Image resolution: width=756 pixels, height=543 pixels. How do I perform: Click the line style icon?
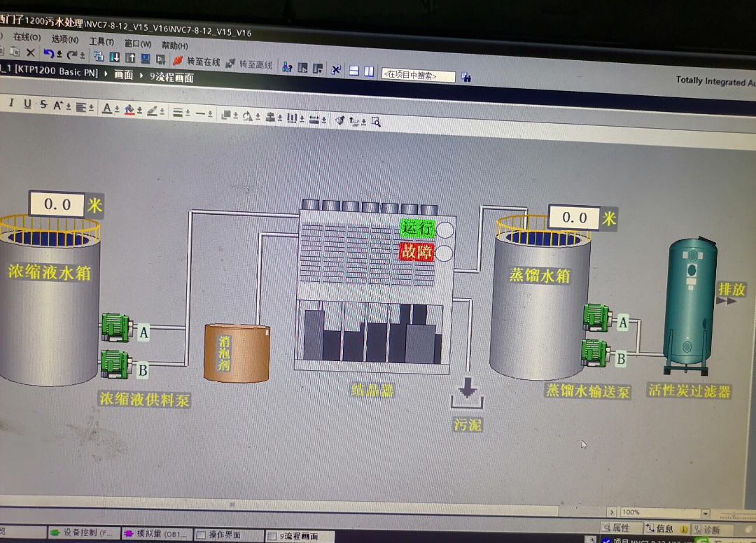[201, 113]
